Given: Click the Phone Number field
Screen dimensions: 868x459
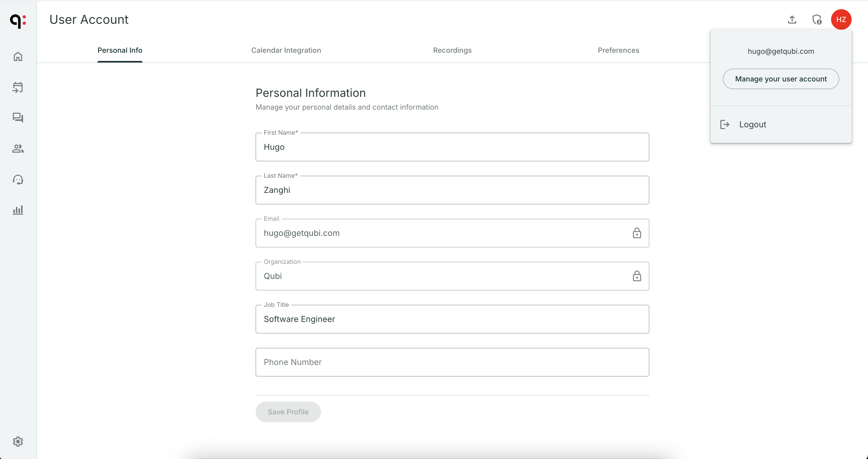Looking at the screenshot, I should click(452, 362).
